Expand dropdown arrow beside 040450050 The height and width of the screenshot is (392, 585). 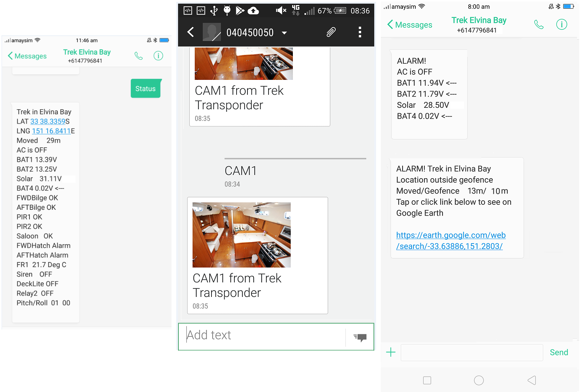pyautogui.click(x=284, y=33)
